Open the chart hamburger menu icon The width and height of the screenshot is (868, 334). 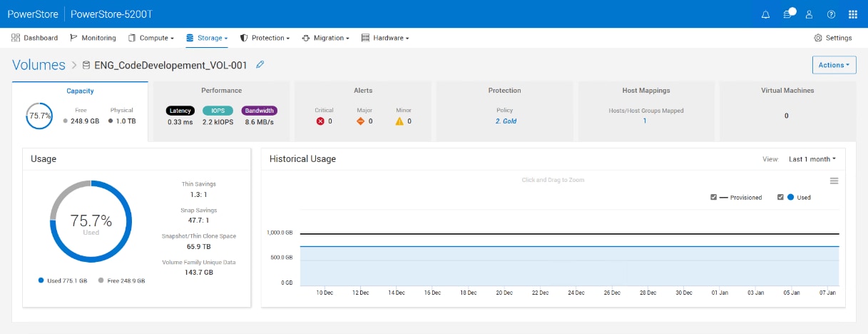(x=834, y=181)
